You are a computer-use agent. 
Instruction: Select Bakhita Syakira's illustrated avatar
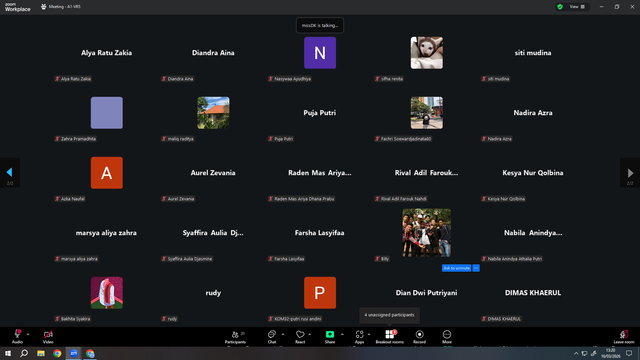(x=107, y=293)
